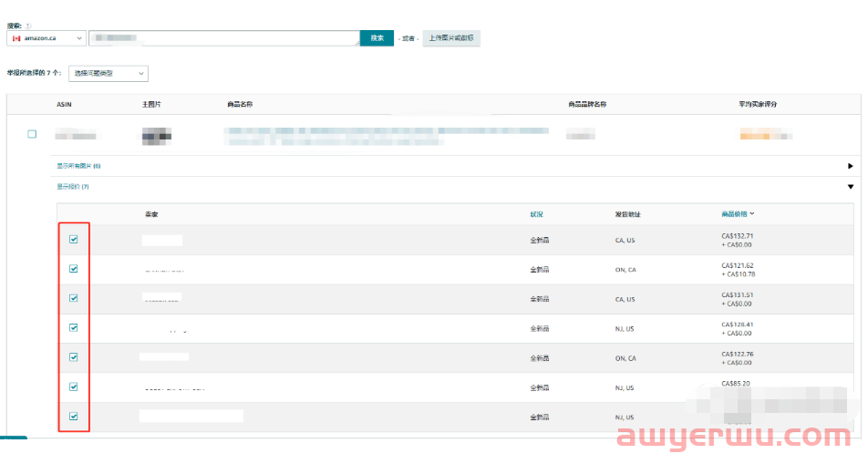Click the 商品品牌名称 column header

[587, 104]
